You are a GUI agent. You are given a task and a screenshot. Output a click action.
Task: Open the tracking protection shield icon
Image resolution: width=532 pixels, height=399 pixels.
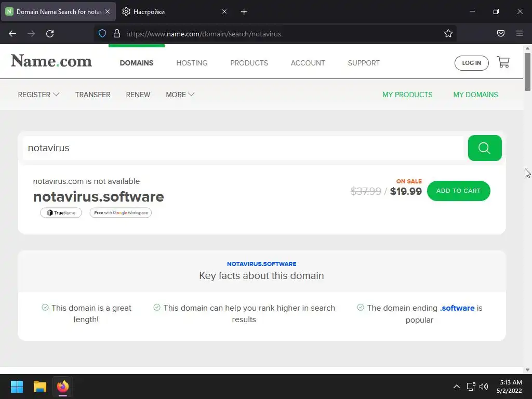[x=102, y=33]
